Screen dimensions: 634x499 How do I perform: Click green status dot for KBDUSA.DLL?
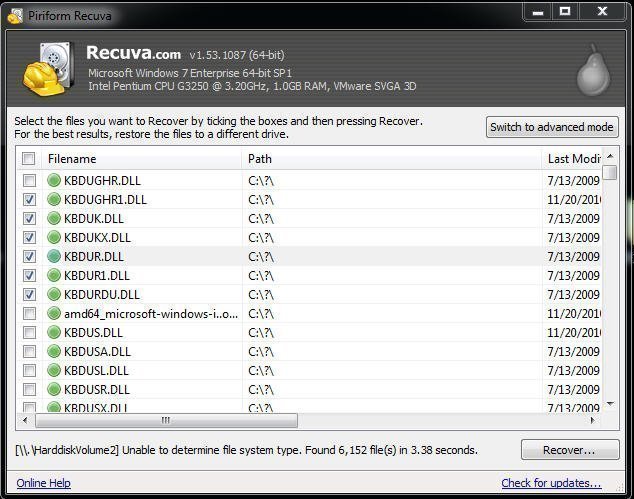[54, 351]
